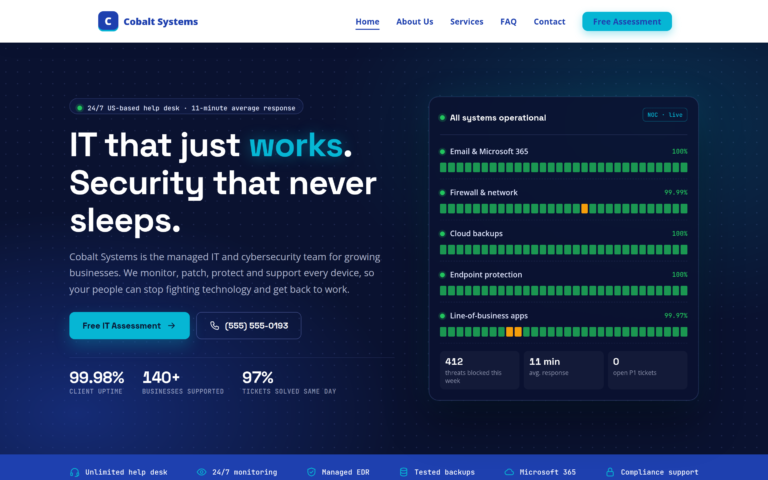Click the database icon beside Tested backups

(x=404, y=472)
